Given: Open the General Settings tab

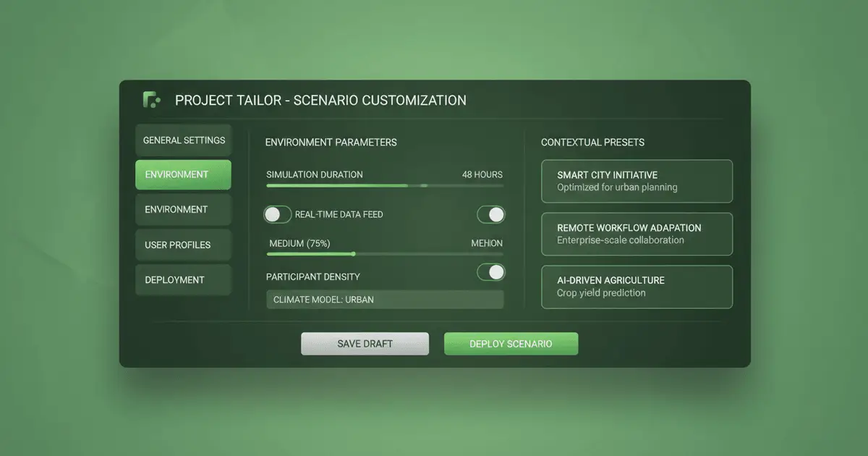Looking at the screenshot, I should point(184,140).
